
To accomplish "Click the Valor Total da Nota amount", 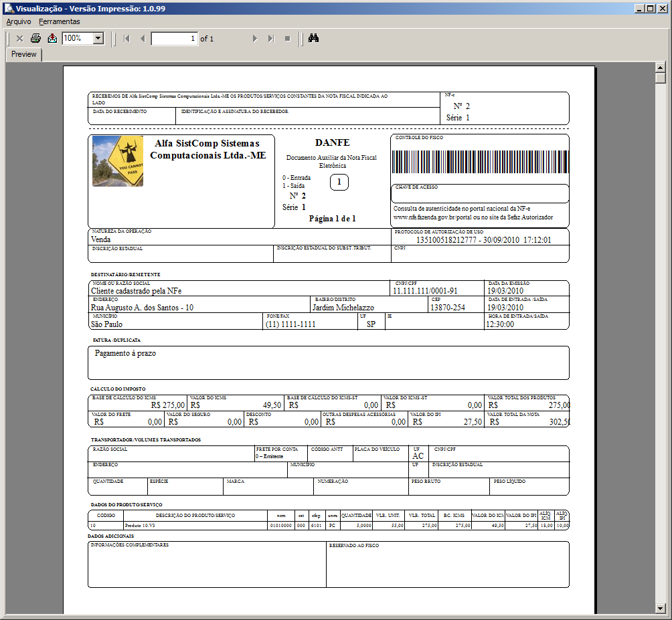I will tap(560, 422).
